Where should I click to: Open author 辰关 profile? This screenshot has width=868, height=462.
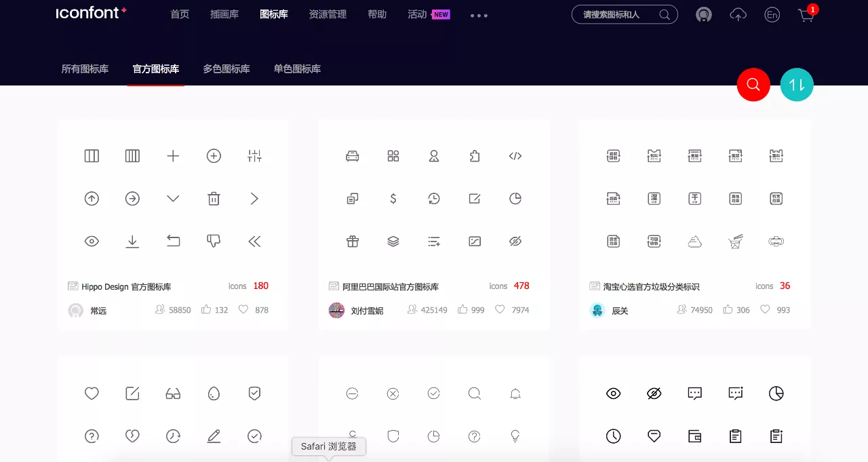pos(620,311)
